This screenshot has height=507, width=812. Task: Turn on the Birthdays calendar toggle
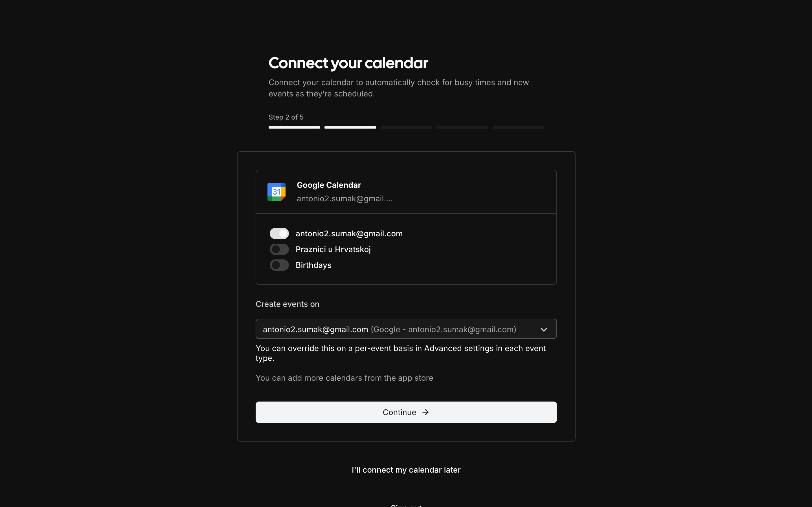coord(279,265)
